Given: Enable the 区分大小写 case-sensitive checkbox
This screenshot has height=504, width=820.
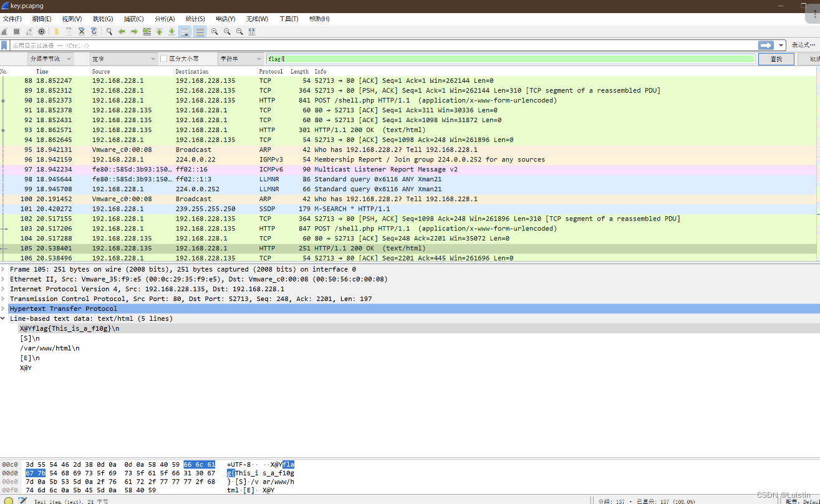Looking at the screenshot, I should pyautogui.click(x=162, y=58).
